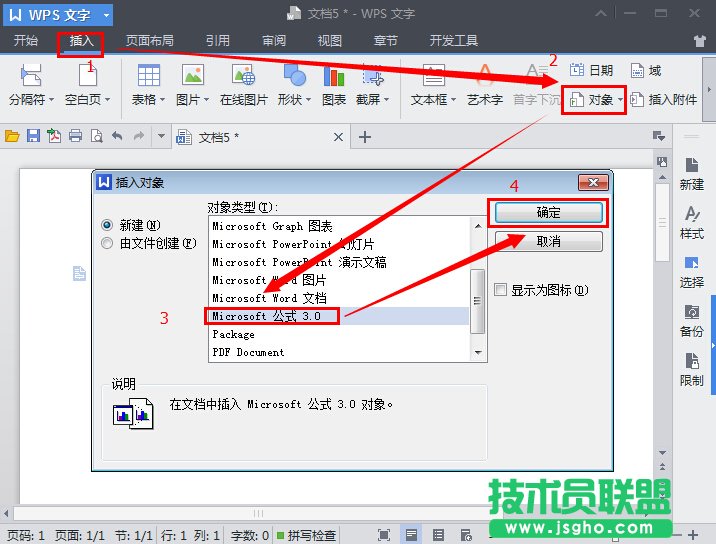Open 限制 restrictions in the sidebar

691,370
